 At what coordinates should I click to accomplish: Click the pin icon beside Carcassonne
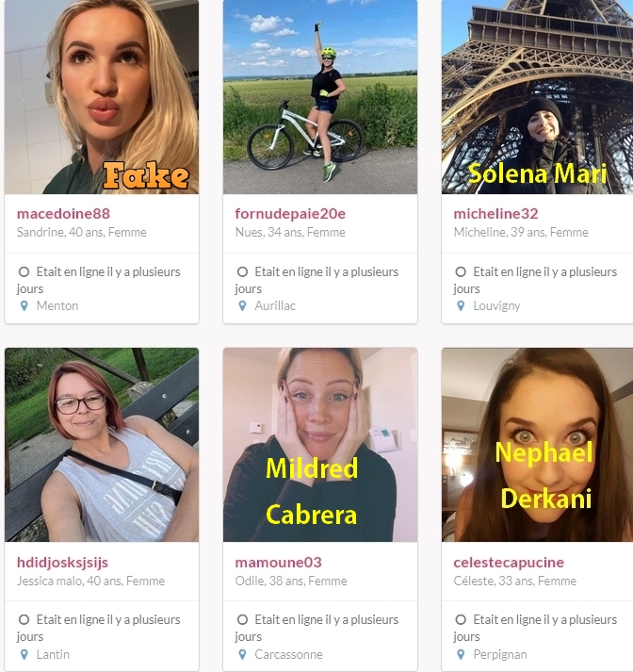tap(242, 654)
